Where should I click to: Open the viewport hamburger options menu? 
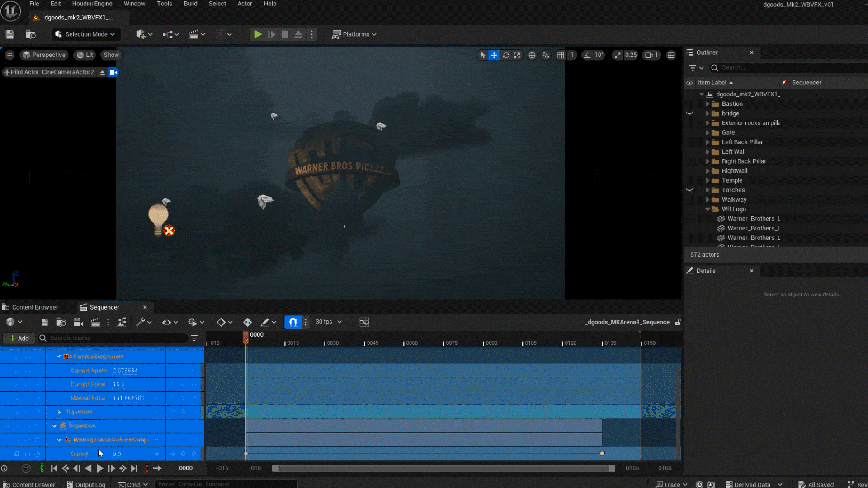tap(9, 55)
